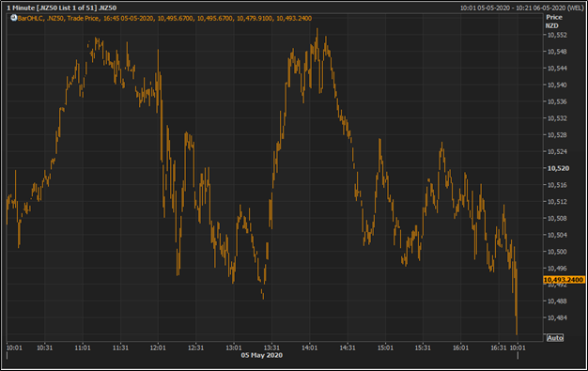Image resolution: width=588 pixels, height=371 pixels.
Task: Click the 10,493.2400 current price tag
Action: pyautogui.click(x=564, y=280)
